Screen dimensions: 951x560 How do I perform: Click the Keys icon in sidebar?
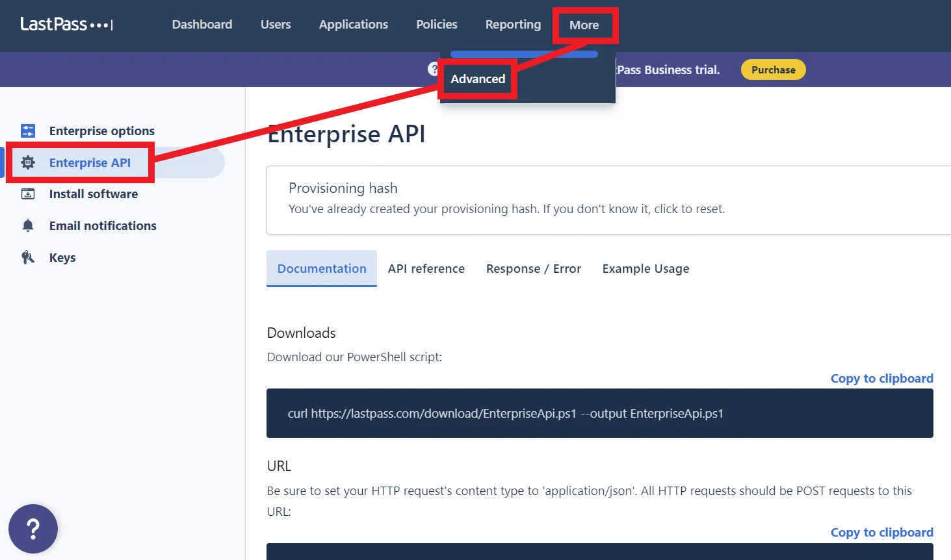(28, 257)
